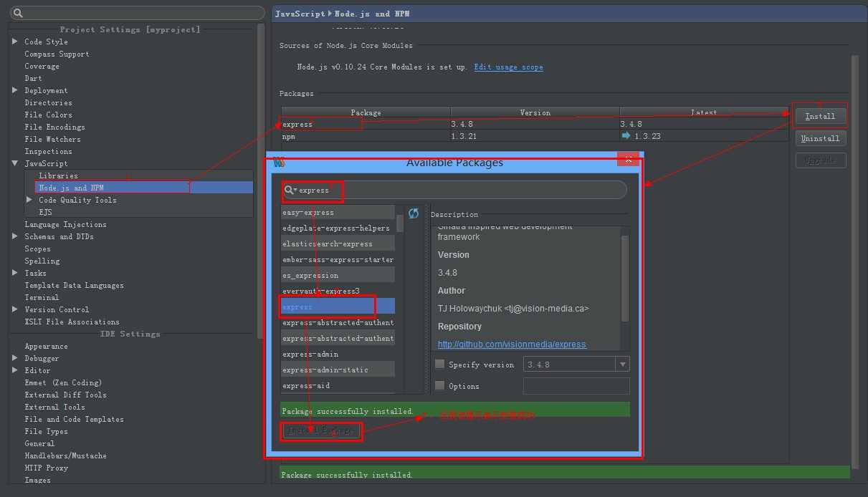Open Coverage settings
The height and width of the screenshot is (497, 868).
tap(42, 66)
